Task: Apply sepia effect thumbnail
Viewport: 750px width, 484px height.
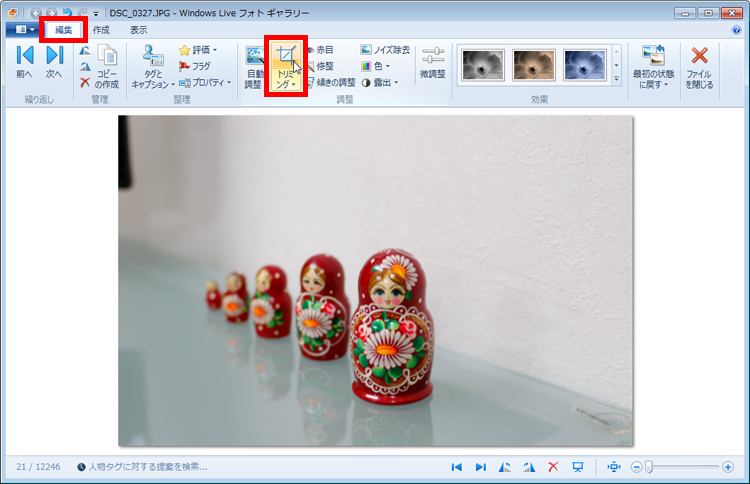Action: pos(534,65)
